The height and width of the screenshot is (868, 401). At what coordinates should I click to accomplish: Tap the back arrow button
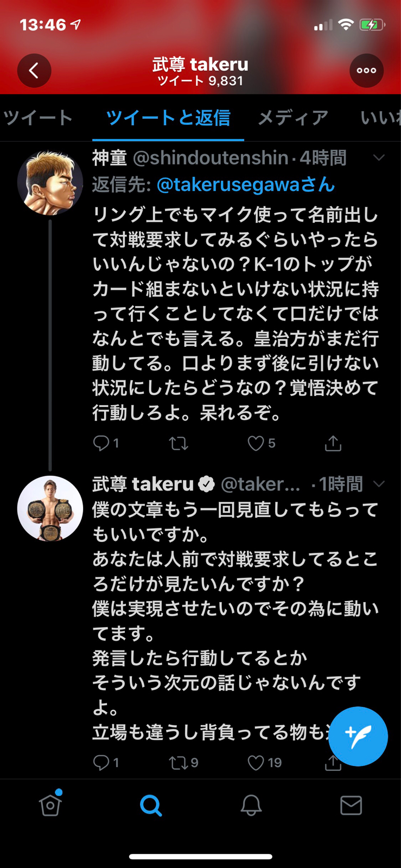point(34,71)
